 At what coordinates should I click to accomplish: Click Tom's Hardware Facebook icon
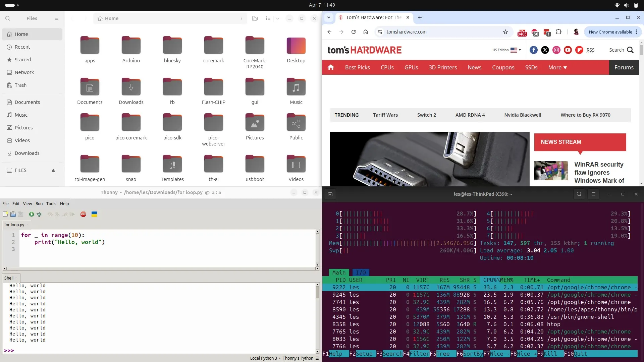tap(534, 50)
